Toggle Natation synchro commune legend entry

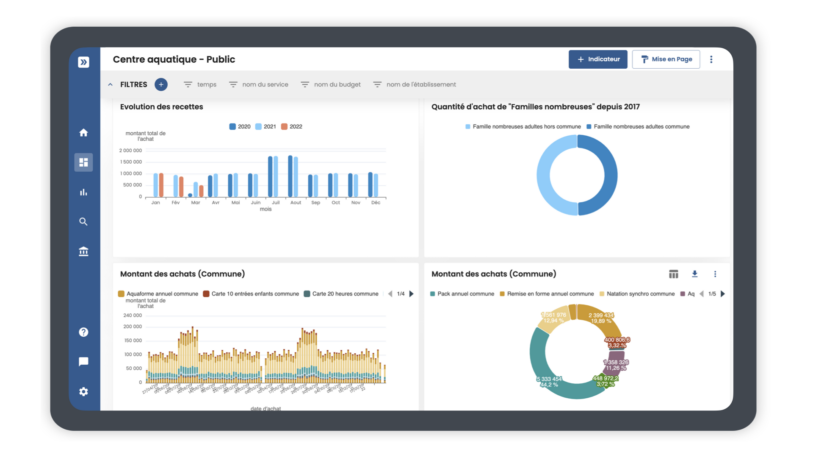tap(637, 294)
